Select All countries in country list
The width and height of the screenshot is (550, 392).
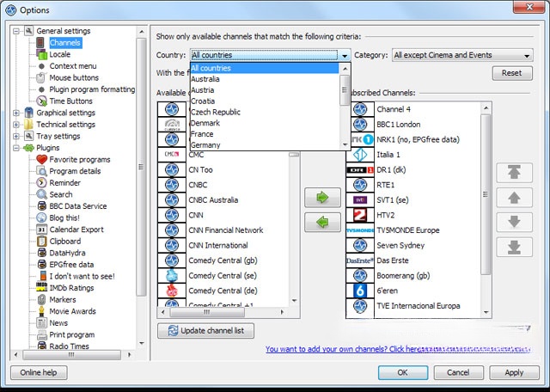point(265,68)
